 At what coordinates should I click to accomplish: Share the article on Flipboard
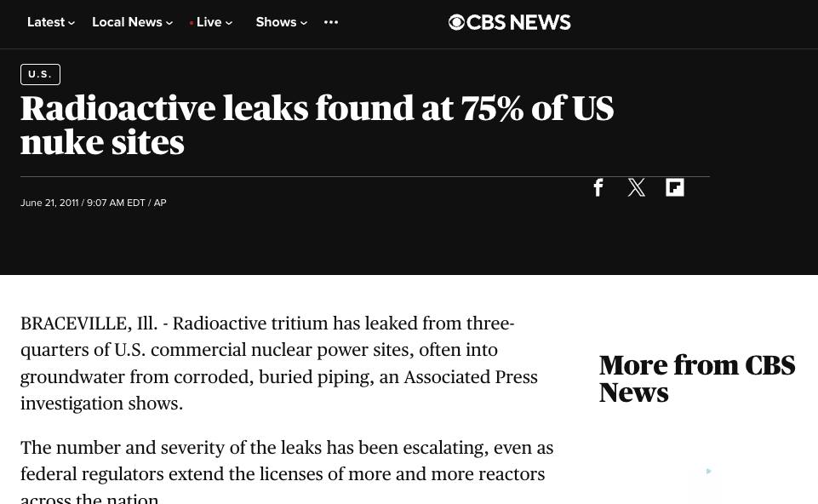click(x=675, y=187)
